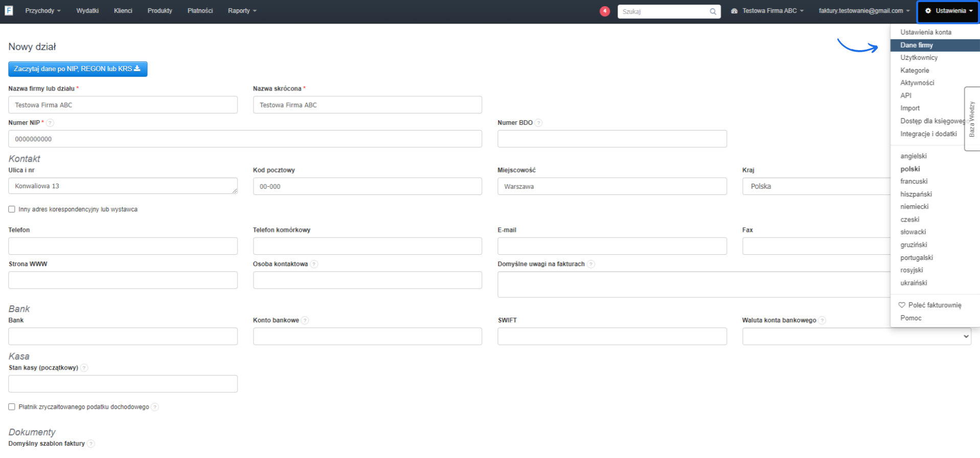Open Produkty in the navbar
980x458 pixels.
(x=160, y=11)
